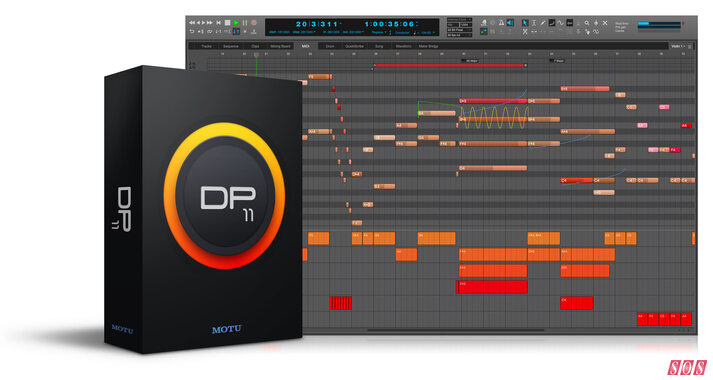Select the striped red note block in bottom lane
713x380 pixels.
click(x=341, y=303)
